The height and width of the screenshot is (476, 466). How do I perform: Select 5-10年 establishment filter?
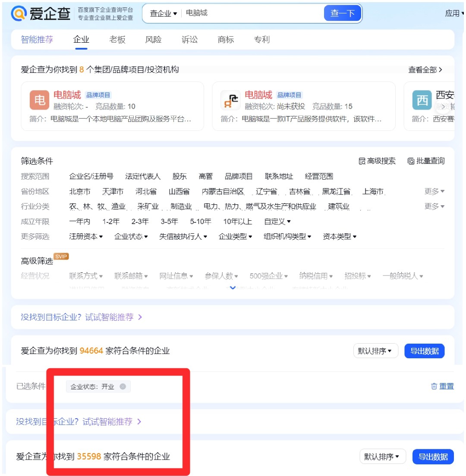201,222
